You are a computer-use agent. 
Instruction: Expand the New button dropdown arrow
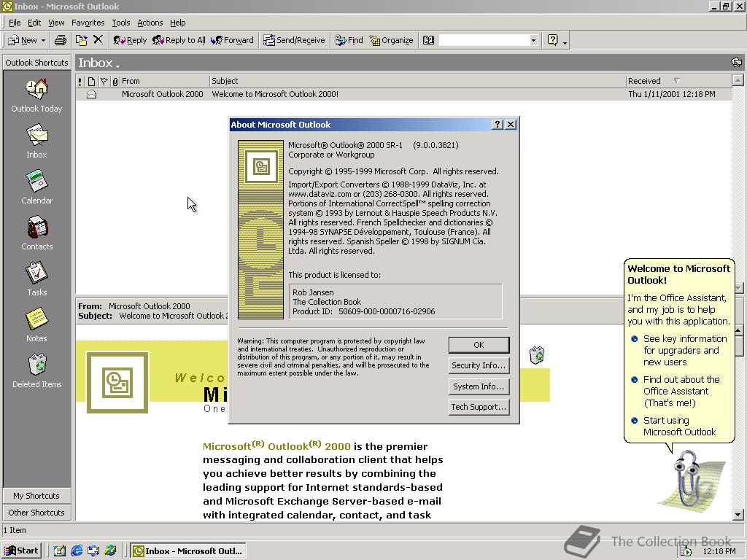tap(43, 41)
